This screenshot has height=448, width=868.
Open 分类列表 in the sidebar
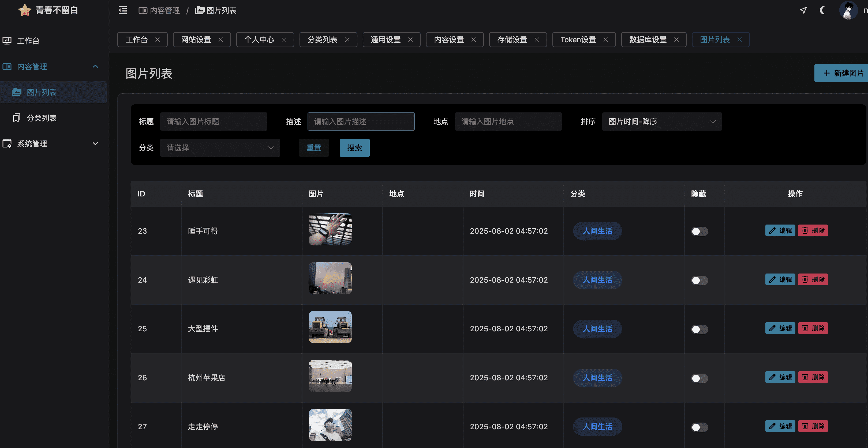[x=42, y=118]
